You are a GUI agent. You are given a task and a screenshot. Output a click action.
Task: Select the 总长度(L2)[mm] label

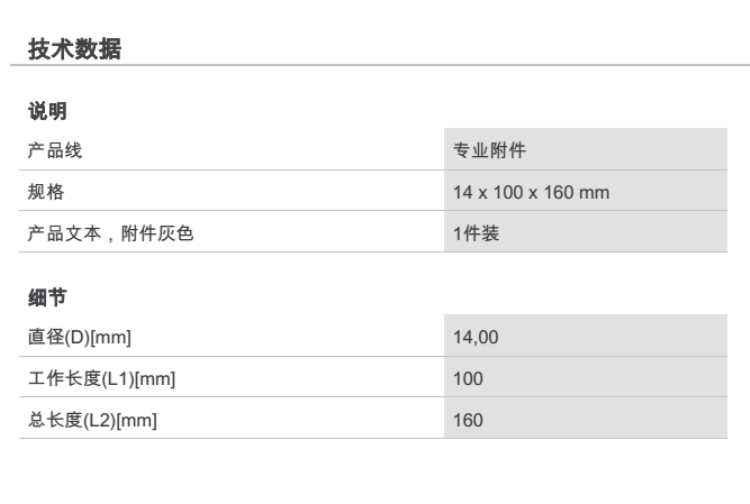pos(92,420)
